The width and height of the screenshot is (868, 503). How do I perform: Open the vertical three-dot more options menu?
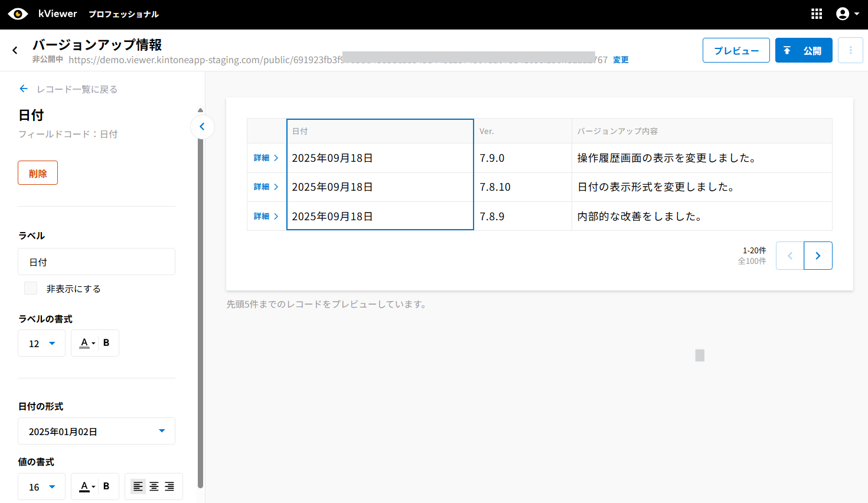click(x=850, y=51)
